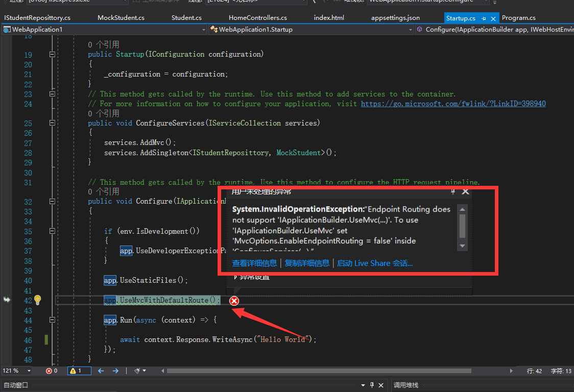Toggle the pin on 自动窗口 panel
This screenshot has height=392, width=574.
(x=372, y=385)
